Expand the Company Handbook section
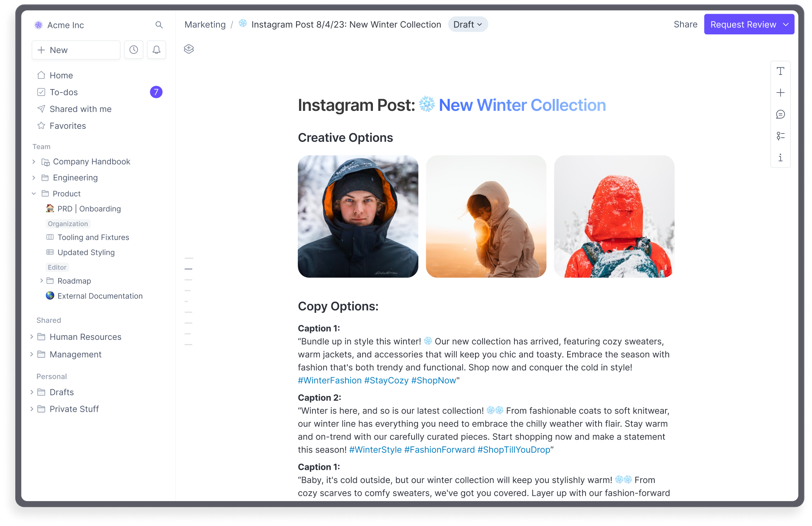This screenshot has width=812, height=526. 34,161
